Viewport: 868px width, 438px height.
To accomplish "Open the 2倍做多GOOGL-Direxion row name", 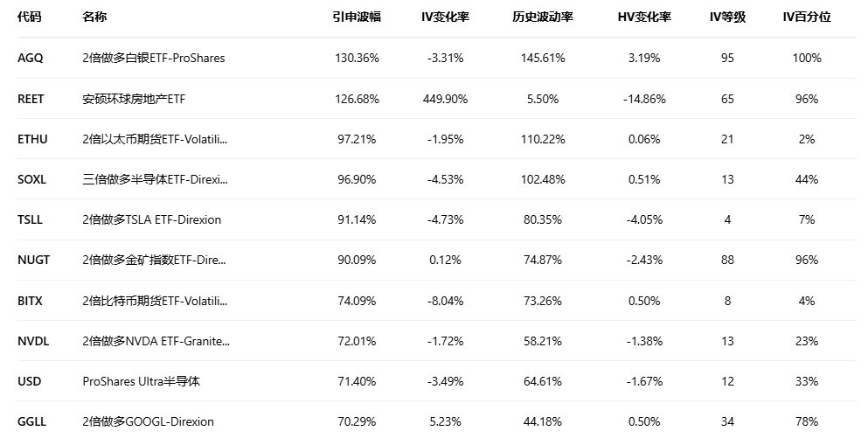I will click(148, 421).
